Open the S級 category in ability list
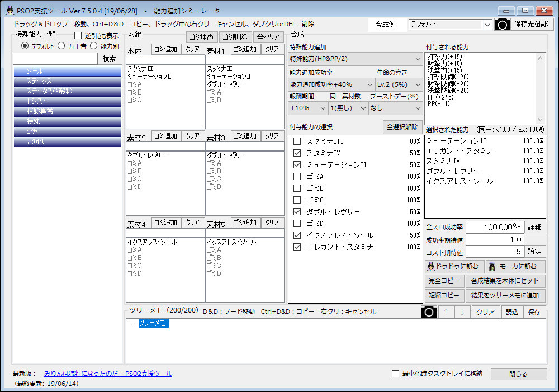The image size is (559, 392). click(67, 132)
